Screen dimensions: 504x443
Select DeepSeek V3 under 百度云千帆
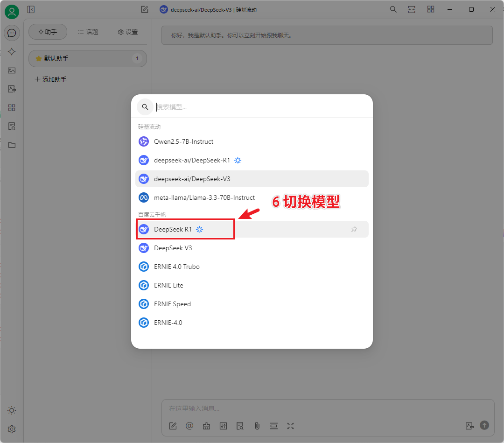[x=252, y=248]
